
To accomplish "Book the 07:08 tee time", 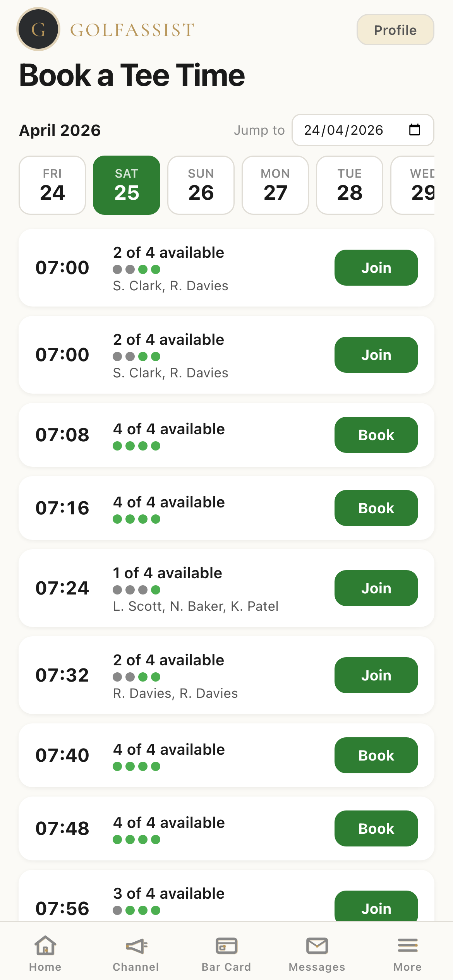I will tap(376, 435).
